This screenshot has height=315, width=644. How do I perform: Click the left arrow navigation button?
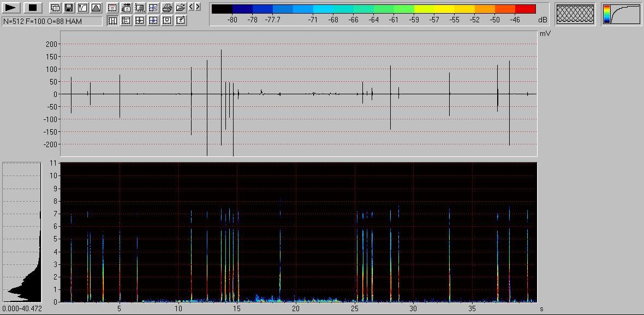[x=191, y=7]
